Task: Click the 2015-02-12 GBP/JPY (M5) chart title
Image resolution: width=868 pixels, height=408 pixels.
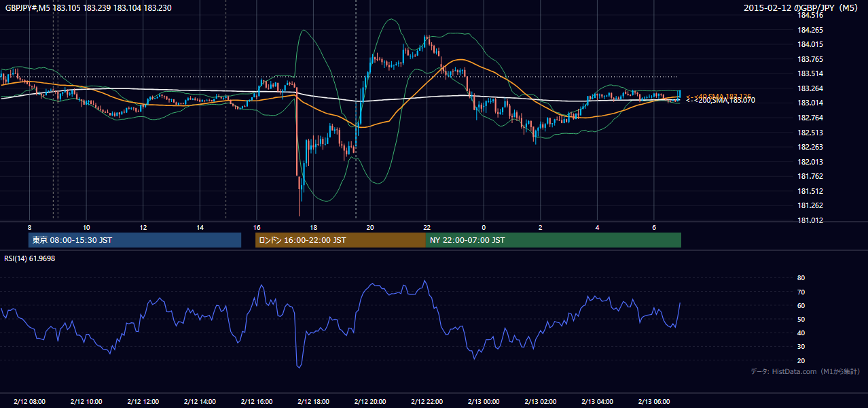Action: (x=802, y=8)
